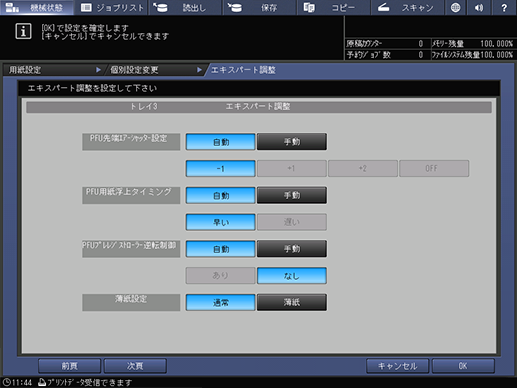Click the information icon beside the message
The image size is (517, 388).
(23, 31)
